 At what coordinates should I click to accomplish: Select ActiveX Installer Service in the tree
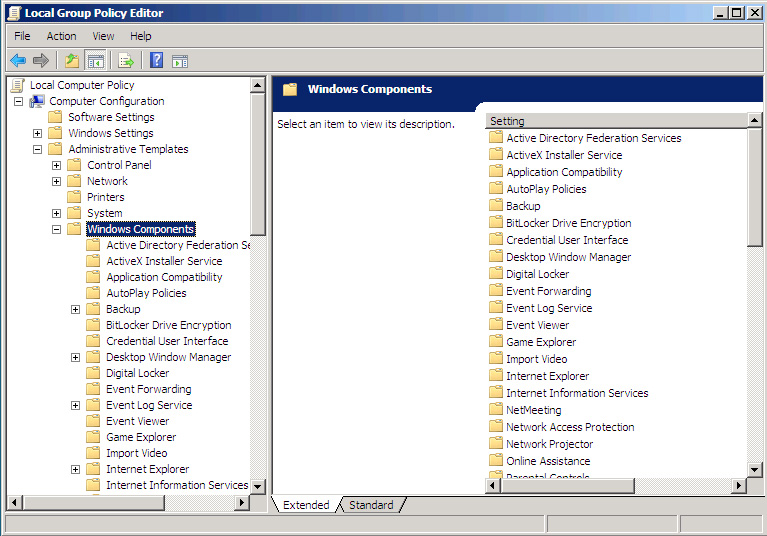(x=164, y=261)
